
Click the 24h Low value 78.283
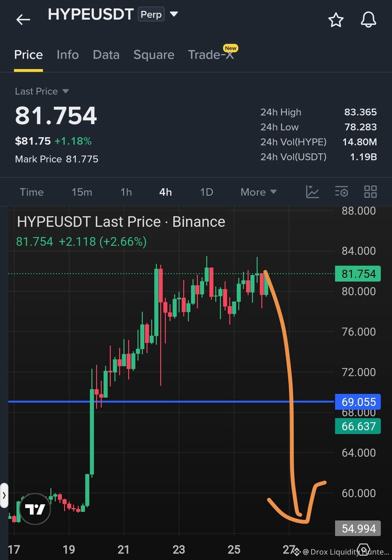coord(360,127)
